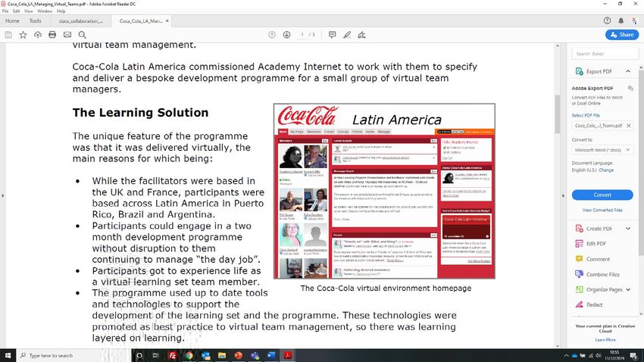The image size is (644, 362).
Task: Click the page number input field
Action: coord(302,35)
